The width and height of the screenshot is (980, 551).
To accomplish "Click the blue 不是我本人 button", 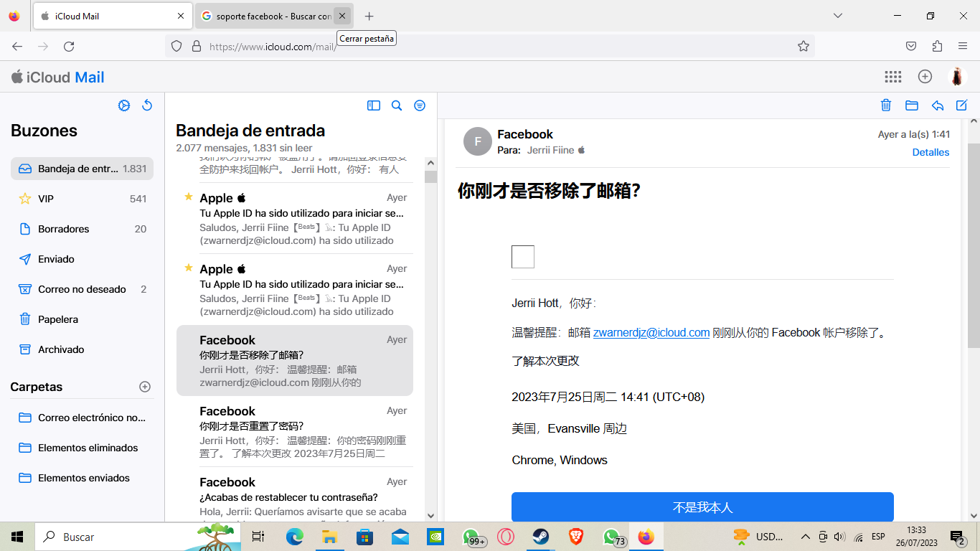I will 702,507.
